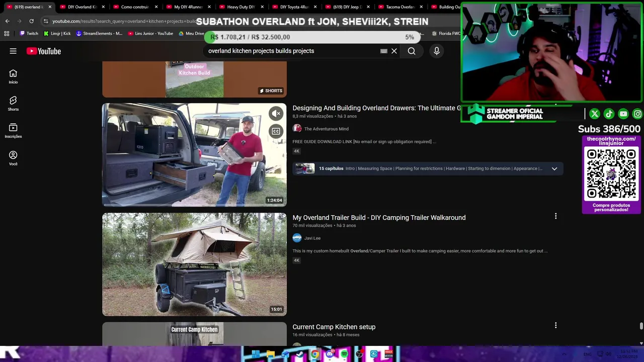Reload the page with the refresh icon
644x362 pixels.
pos(31,21)
